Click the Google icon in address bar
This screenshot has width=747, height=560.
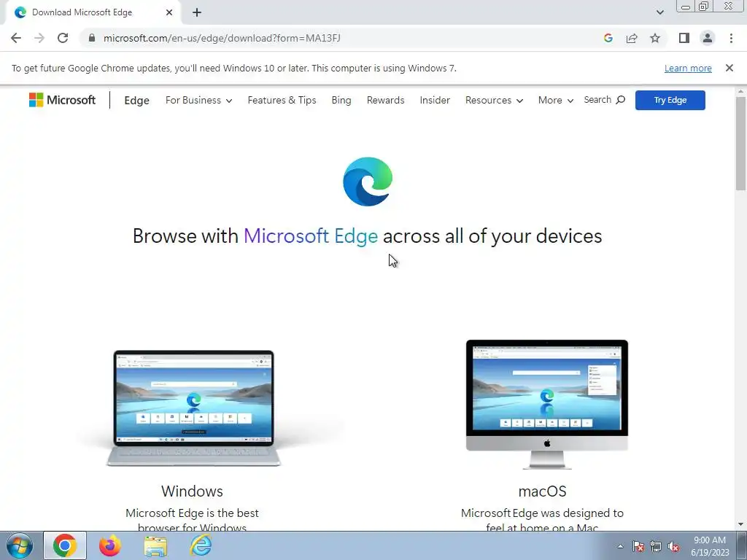click(x=608, y=38)
